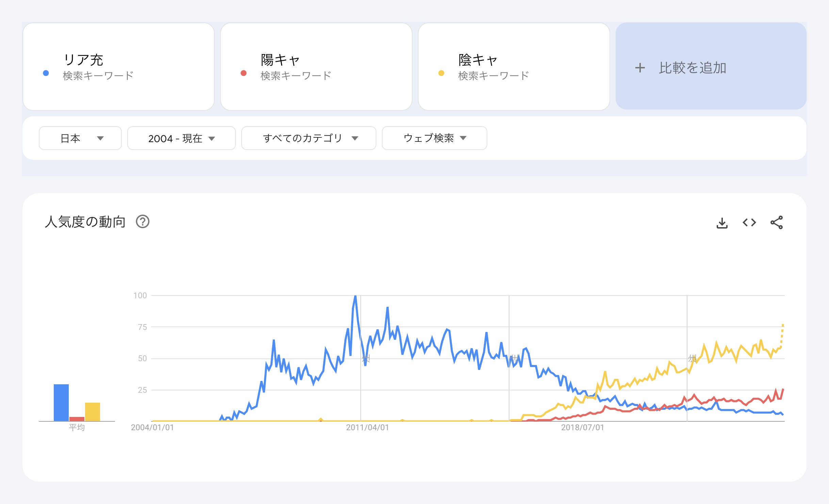Download the interest-over-time chart data
Screen dimensions: 829x504
(x=722, y=223)
